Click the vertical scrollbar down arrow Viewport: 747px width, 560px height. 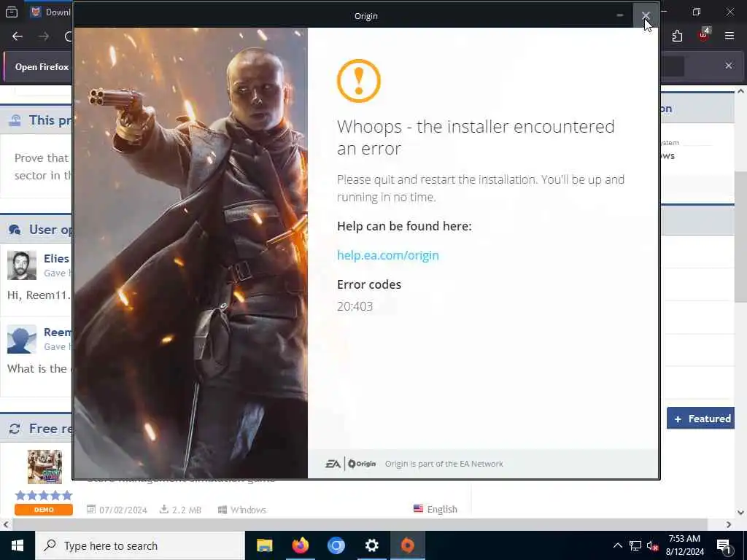(x=741, y=513)
